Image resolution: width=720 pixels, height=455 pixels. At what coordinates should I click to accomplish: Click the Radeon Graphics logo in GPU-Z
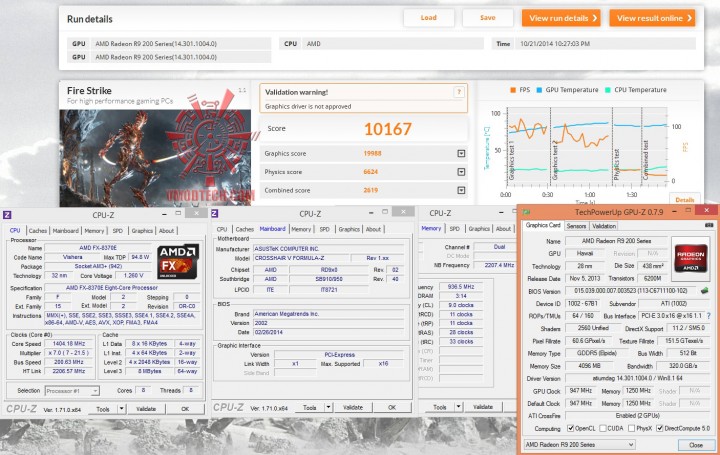[691, 259]
